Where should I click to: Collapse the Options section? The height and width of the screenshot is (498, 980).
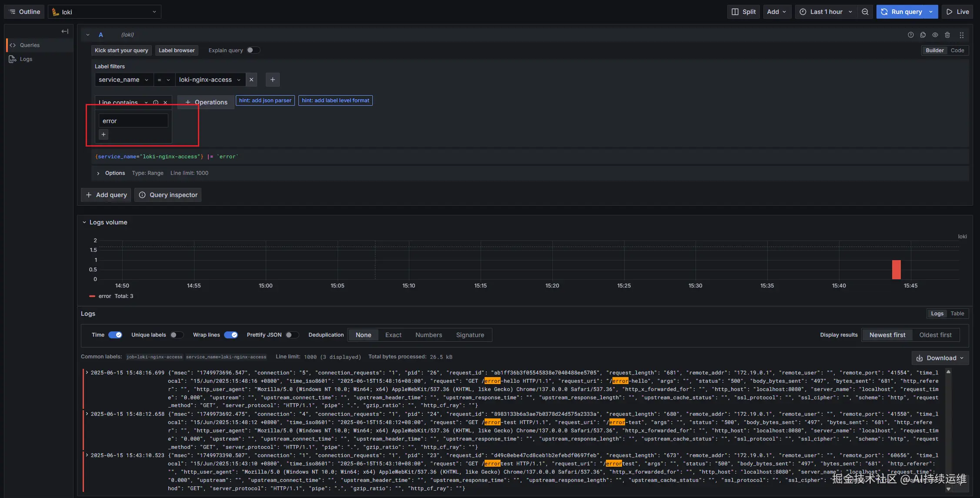[x=97, y=173]
